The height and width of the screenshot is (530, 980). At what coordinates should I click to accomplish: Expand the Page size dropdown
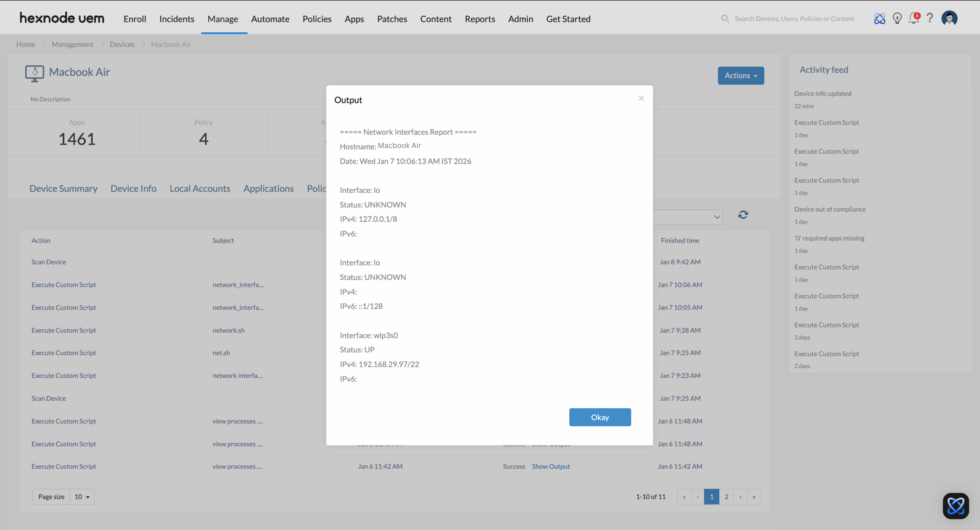point(81,496)
